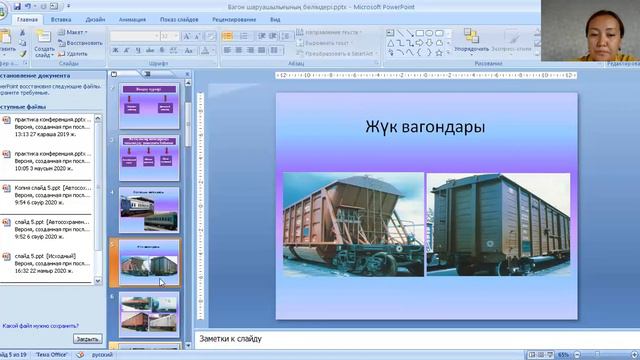Image resolution: width=640 pixels, height=360 pixels.
Task: Decrease list indent level icon
Action: [x=262, y=36]
